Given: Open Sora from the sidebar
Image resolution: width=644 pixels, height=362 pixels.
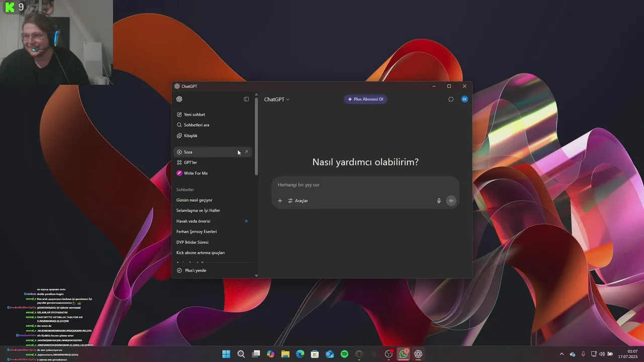Looking at the screenshot, I should (213, 152).
